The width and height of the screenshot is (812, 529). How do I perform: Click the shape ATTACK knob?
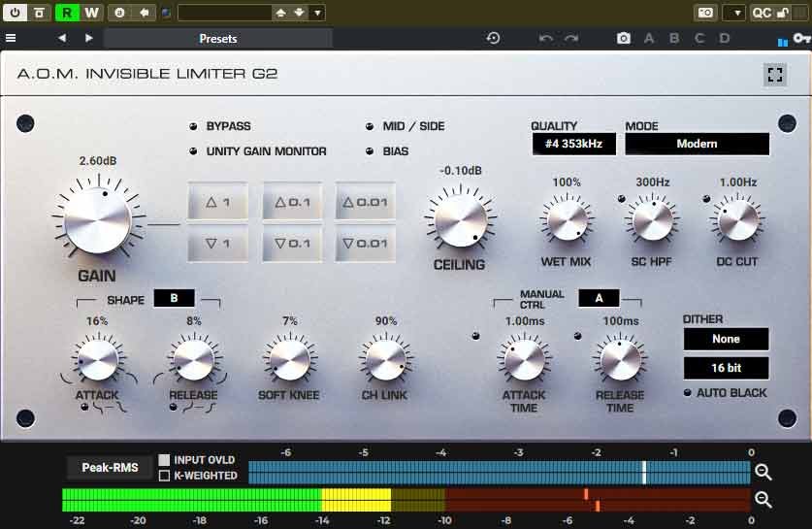97,360
